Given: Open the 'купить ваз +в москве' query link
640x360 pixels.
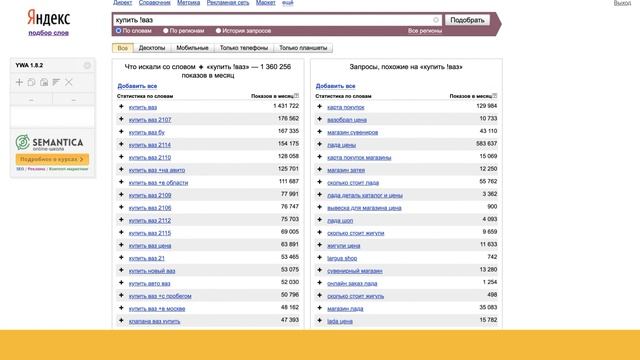Looking at the screenshot, I should (157, 309).
